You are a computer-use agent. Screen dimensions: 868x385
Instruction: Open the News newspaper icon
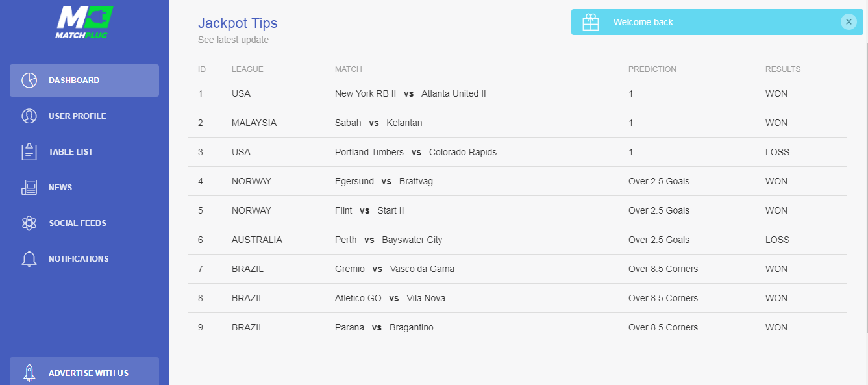29,188
